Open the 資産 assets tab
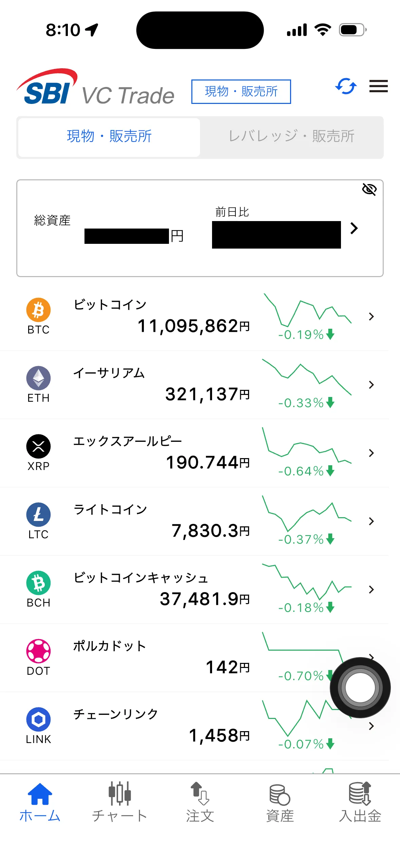The height and width of the screenshot is (868, 400). 280,802
